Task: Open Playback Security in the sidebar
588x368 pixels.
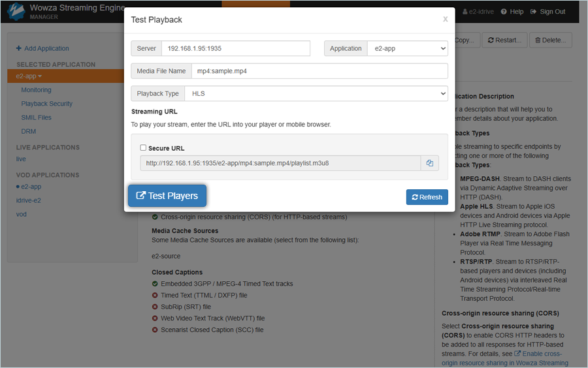Action: pos(47,104)
